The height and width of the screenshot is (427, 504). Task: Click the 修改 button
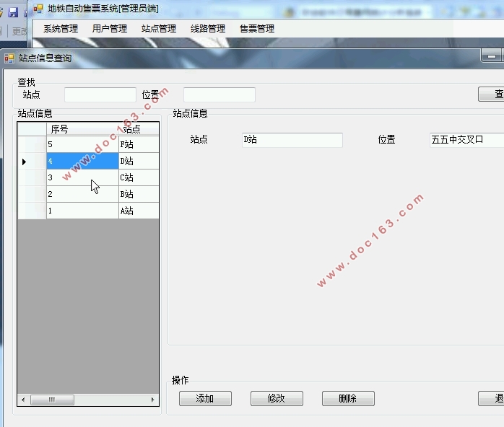point(277,398)
